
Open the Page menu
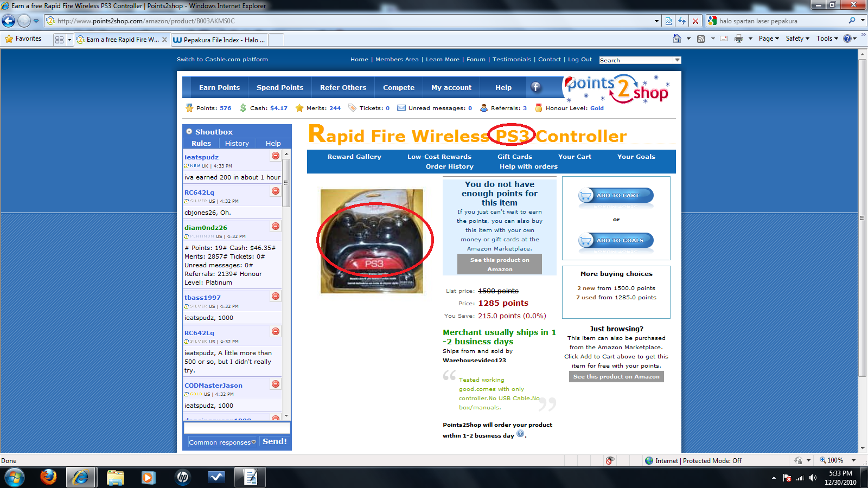tap(769, 38)
